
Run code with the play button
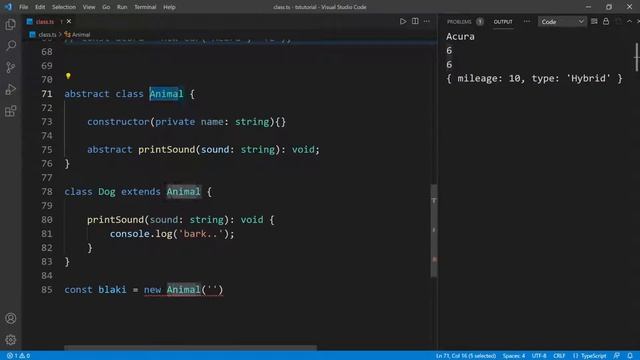403,21
